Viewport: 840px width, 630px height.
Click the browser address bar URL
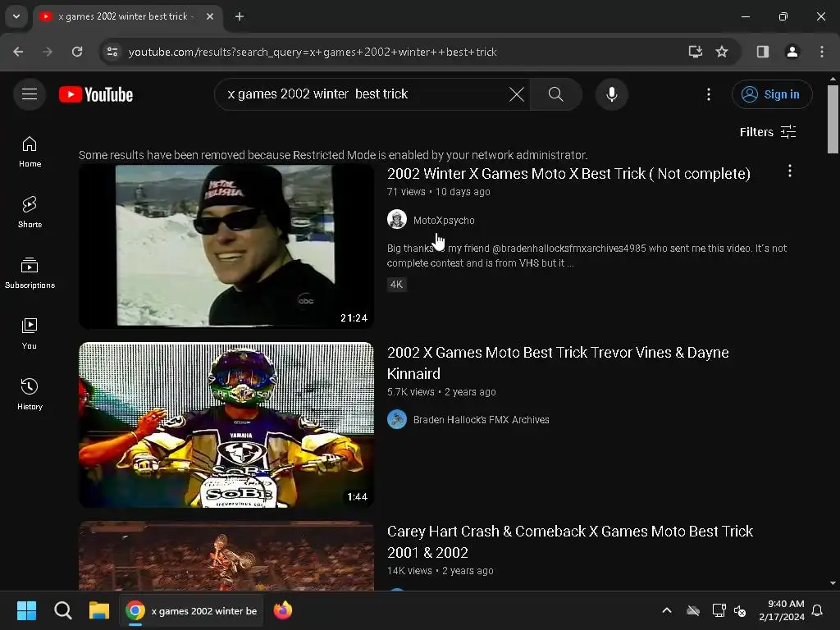313,52
